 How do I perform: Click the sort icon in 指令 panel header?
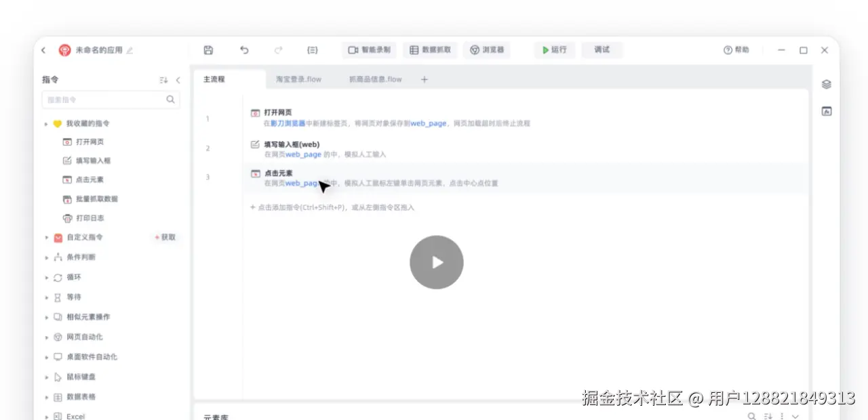pos(163,80)
